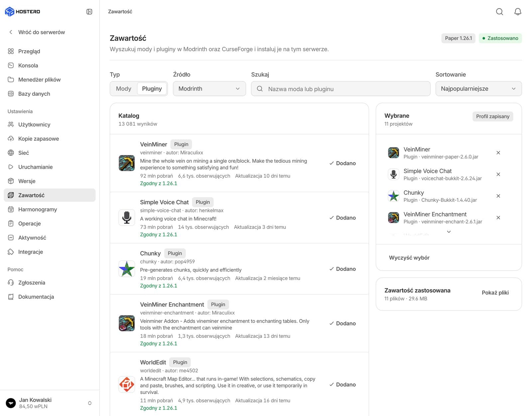Open Jan Kowalski account switcher
The height and width of the screenshot is (416, 532).
(50, 403)
